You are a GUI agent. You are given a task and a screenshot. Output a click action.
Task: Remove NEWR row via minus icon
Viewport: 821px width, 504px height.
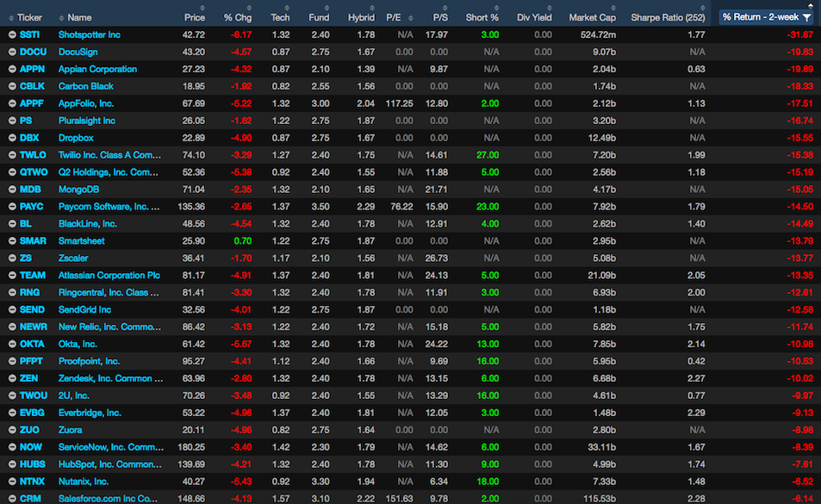point(12,327)
